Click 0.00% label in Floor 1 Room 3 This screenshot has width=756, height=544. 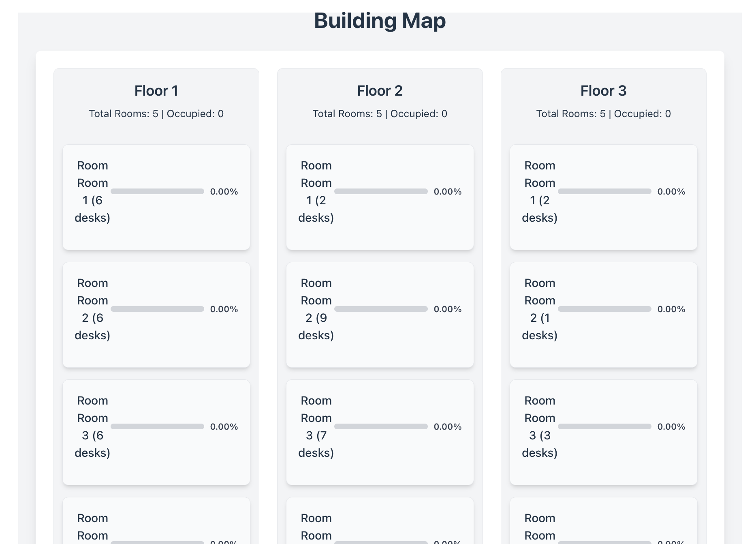[x=224, y=426]
